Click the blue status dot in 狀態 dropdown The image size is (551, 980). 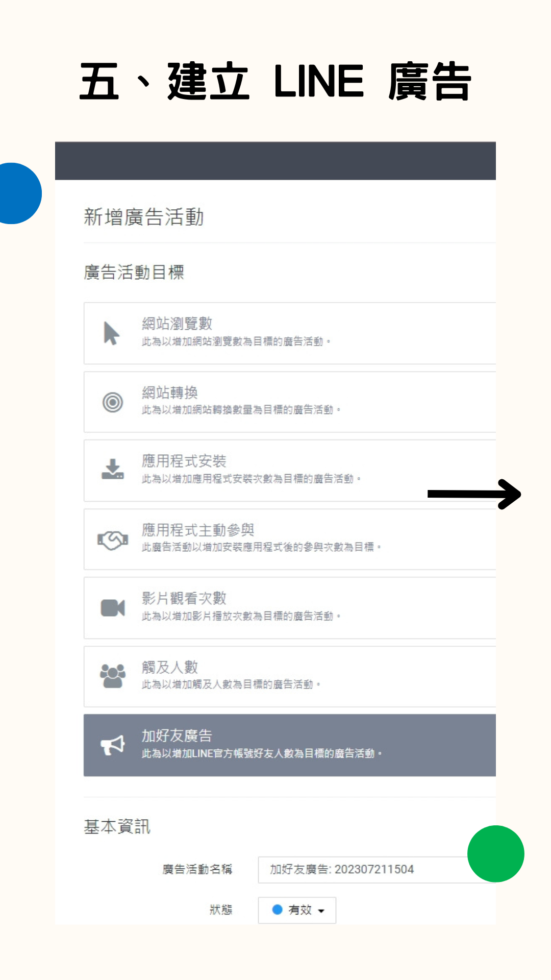pos(278,910)
